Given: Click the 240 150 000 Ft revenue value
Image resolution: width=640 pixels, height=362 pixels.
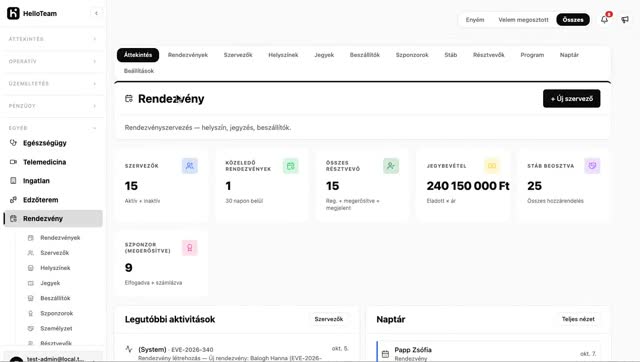Looking at the screenshot, I should pyautogui.click(x=468, y=186).
